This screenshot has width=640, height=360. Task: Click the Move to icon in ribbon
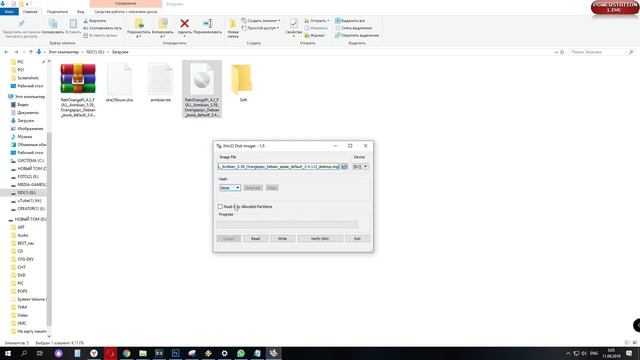click(x=139, y=24)
